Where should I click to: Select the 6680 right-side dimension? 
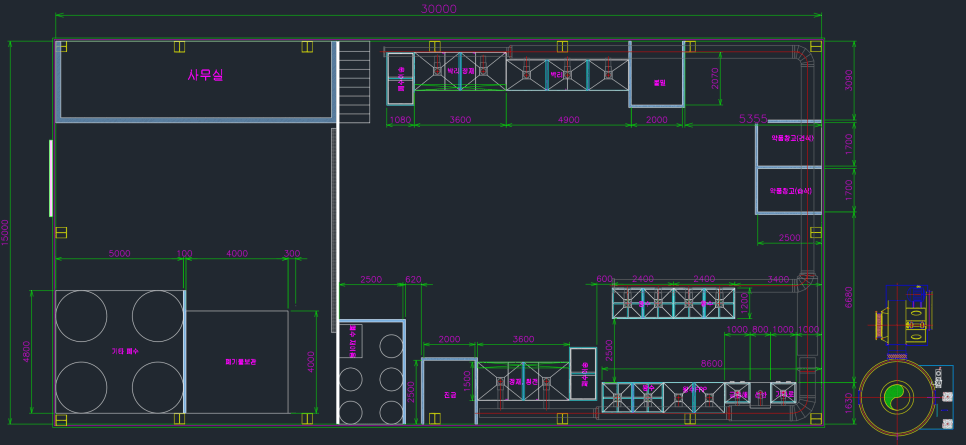click(x=849, y=296)
